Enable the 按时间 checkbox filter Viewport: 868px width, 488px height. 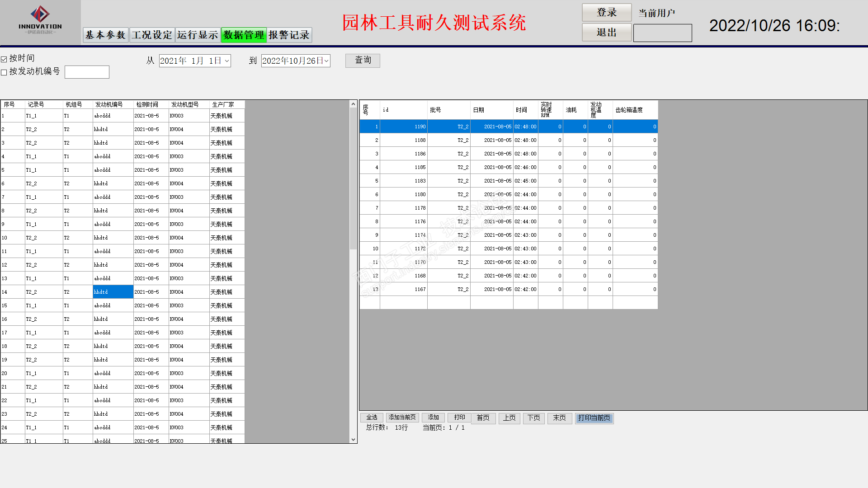coord(4,59)
